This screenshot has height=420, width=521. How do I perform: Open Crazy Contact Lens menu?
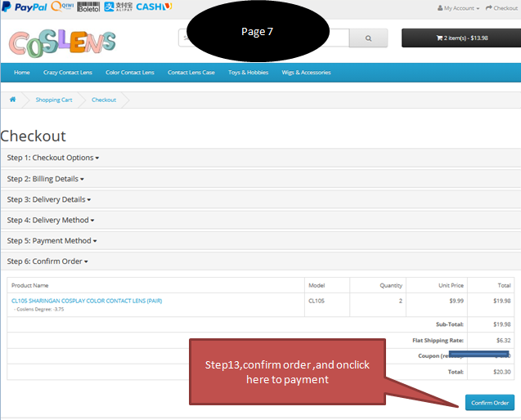point(67,73)
